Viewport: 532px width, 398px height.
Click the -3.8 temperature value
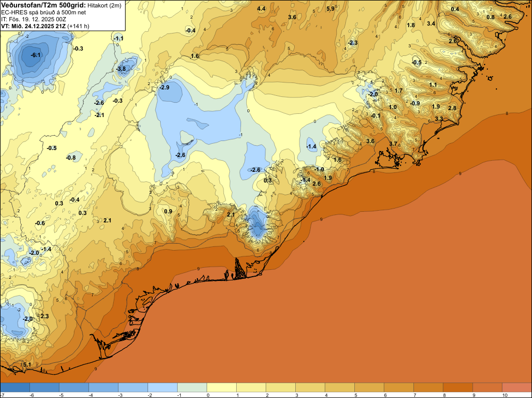pyautogui.click(x=121, y=69)
